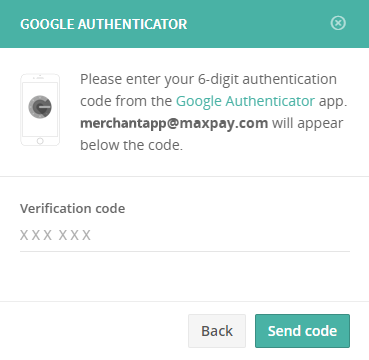The image size is (369, 360).
Task: Click the gray Authenticator logo on the phone screen
Action: coord(40,107)
